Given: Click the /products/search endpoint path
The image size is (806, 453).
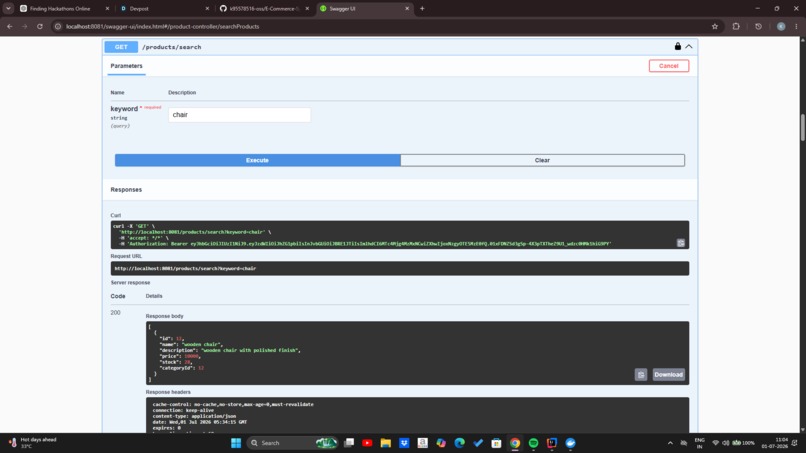Looking at the screenshot, I should pos(172,47).
